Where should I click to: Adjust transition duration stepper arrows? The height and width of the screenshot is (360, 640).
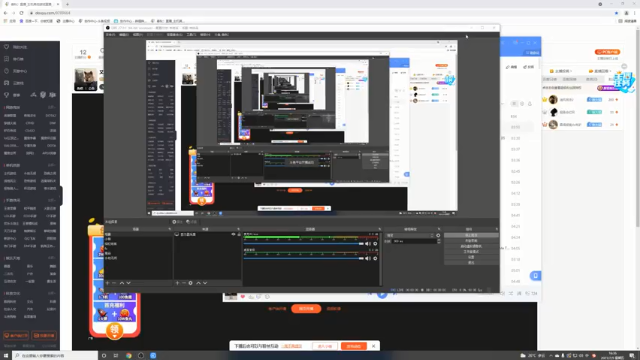click(439, 241)
